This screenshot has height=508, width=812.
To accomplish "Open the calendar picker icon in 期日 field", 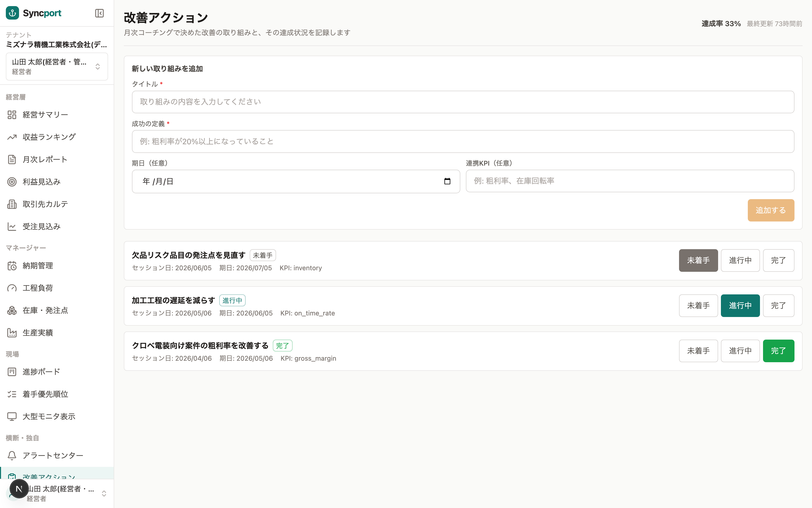I will click(447, 181).
